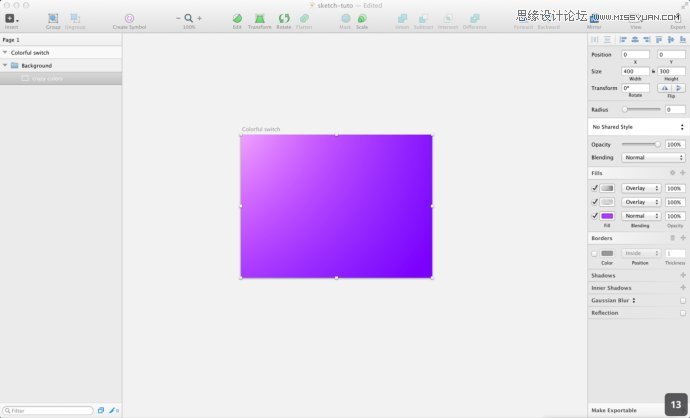The image size is (690, 418).
Task: Click the Group toolbar icon
Action: coord(53,18)
